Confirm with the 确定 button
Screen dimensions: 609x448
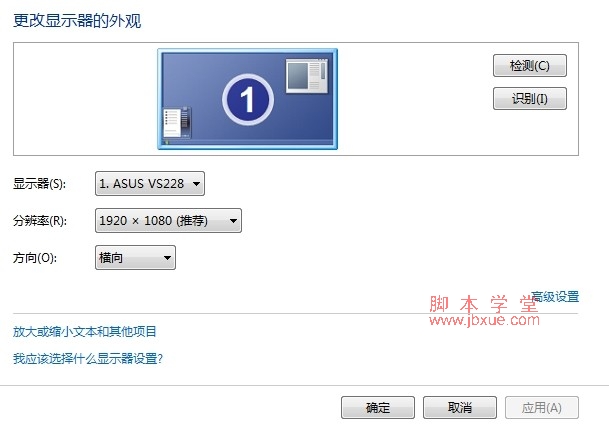(x=378, y=408)
